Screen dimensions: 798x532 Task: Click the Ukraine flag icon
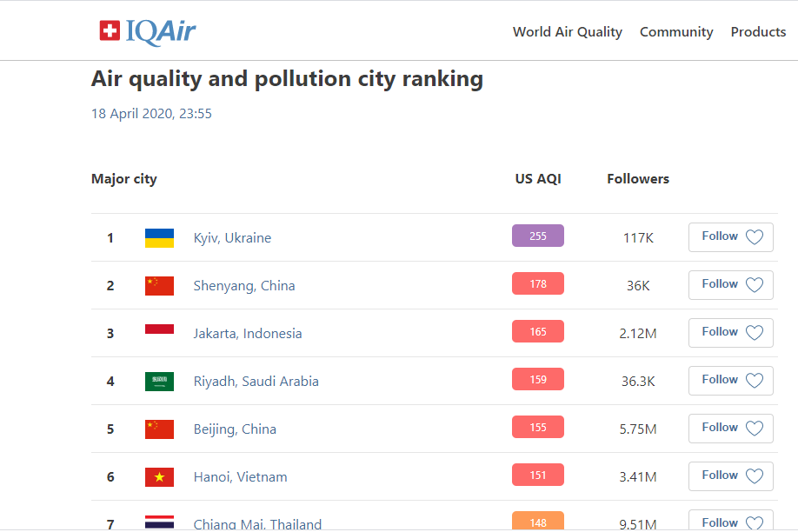click(x=159, y=238)
